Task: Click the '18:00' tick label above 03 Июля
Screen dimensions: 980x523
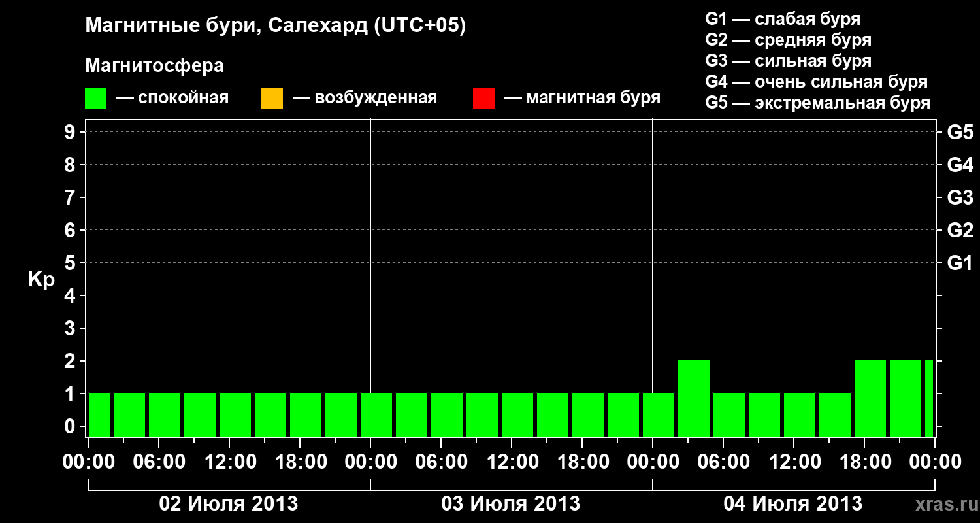Action: point(582,462)
